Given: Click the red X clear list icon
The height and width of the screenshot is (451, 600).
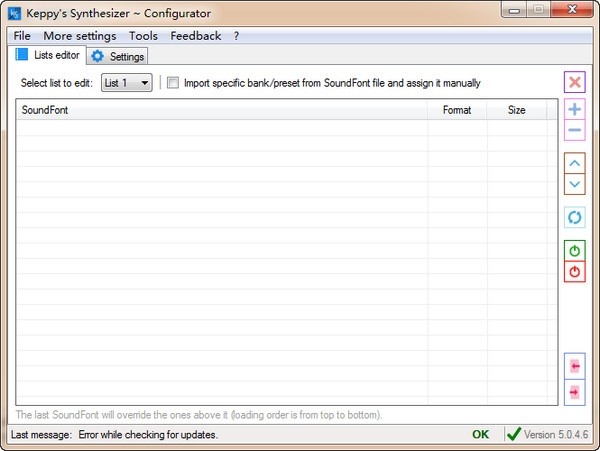Looking at the screenshot, I should click(574, 82).
